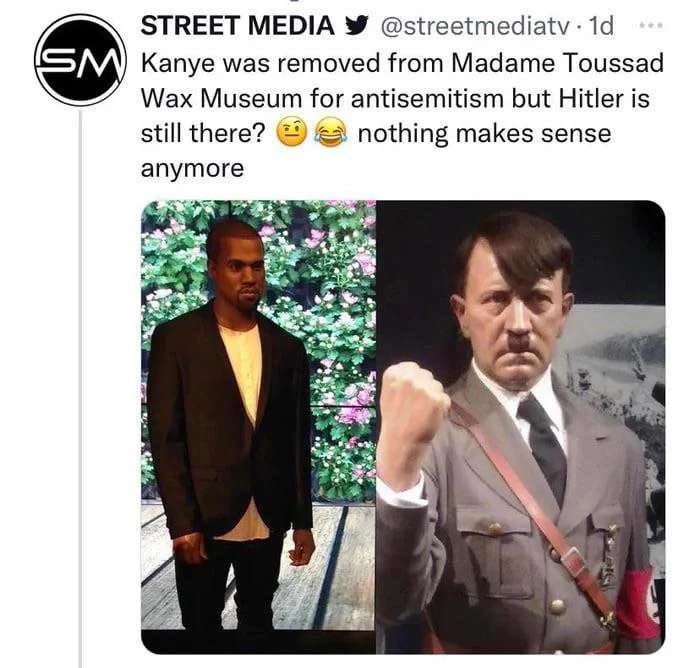
Task: Open the three-dot more options menu
Action: [x=651, y=23]
